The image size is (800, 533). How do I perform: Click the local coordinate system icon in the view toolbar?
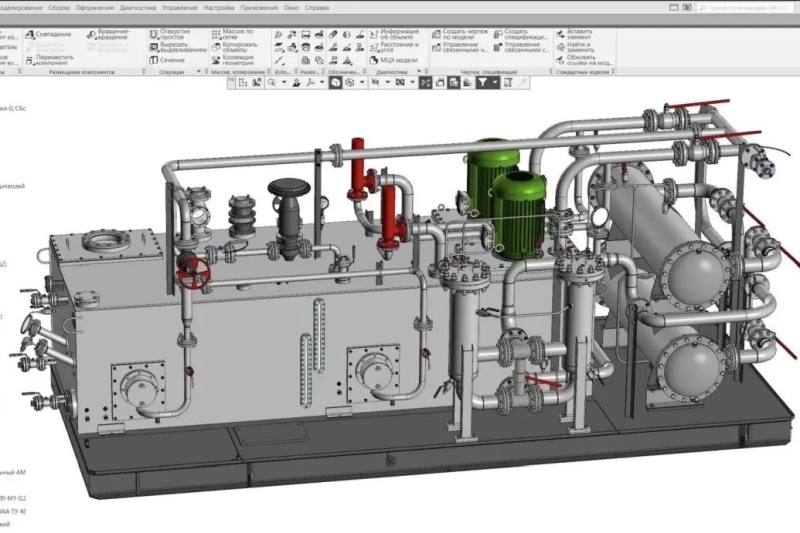point(242,82)
